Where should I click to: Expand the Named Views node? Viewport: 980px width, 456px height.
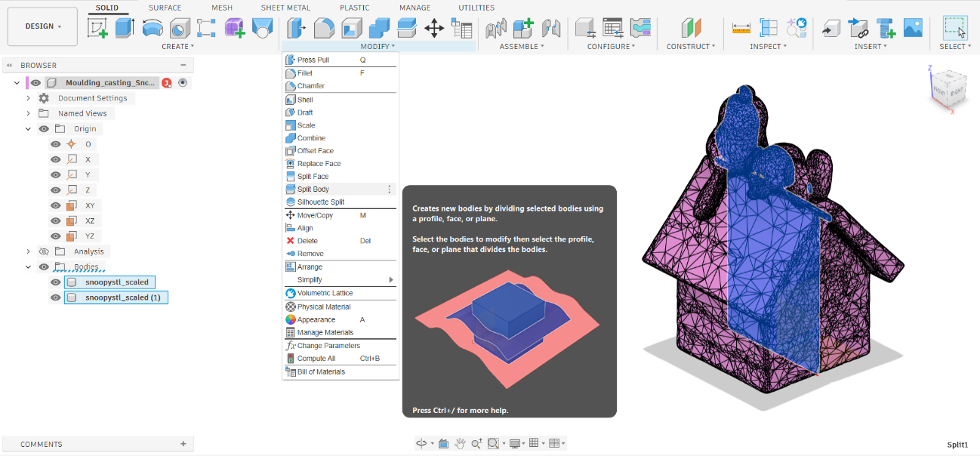[28, 113]
